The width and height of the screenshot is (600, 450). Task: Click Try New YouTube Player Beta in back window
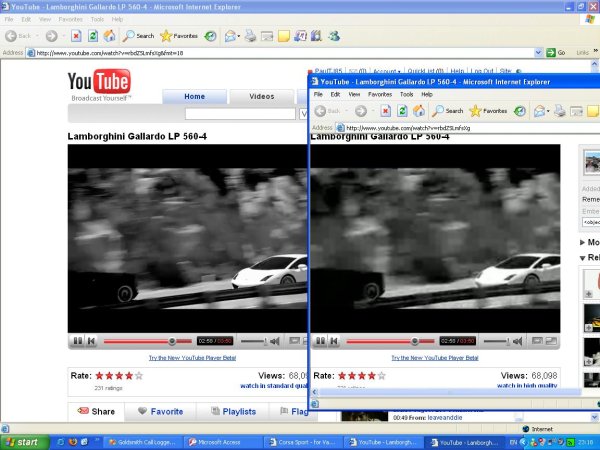[x=192, y=358]
